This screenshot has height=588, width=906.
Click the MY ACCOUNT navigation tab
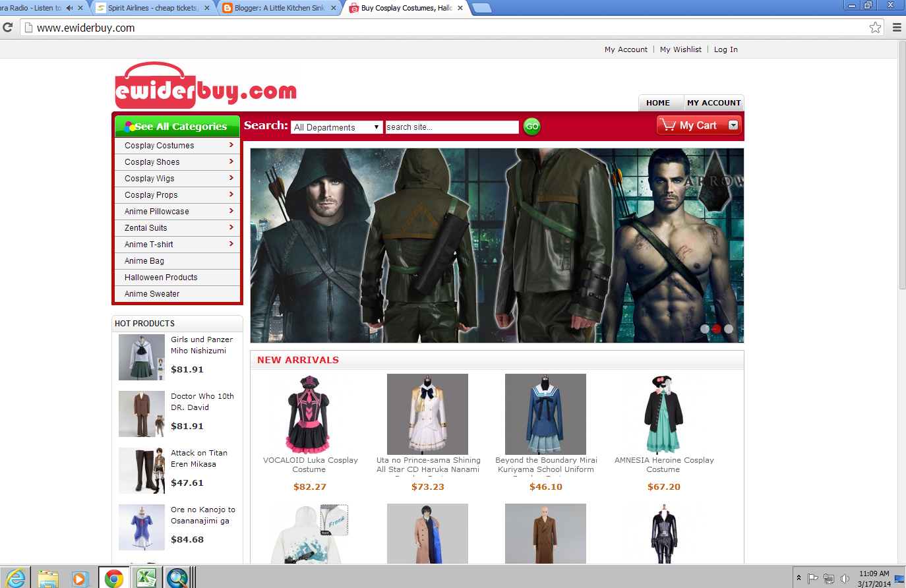[713, 103]
